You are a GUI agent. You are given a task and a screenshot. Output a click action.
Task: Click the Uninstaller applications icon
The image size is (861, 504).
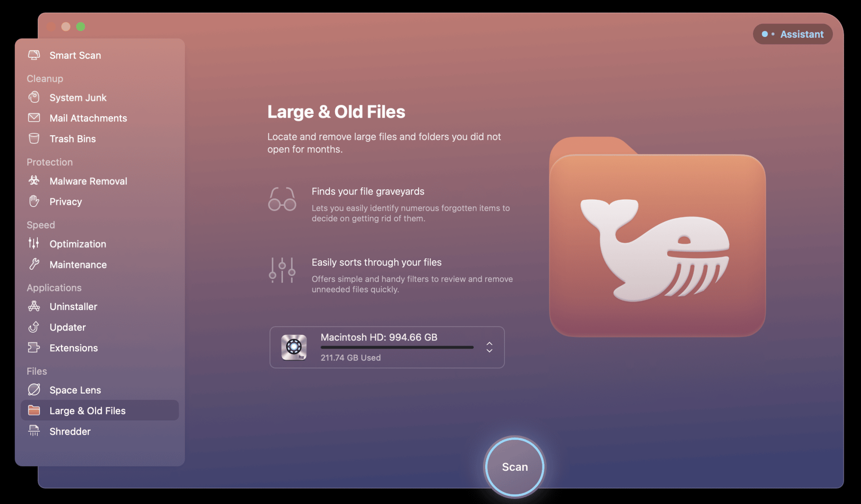tap(34, 307)
